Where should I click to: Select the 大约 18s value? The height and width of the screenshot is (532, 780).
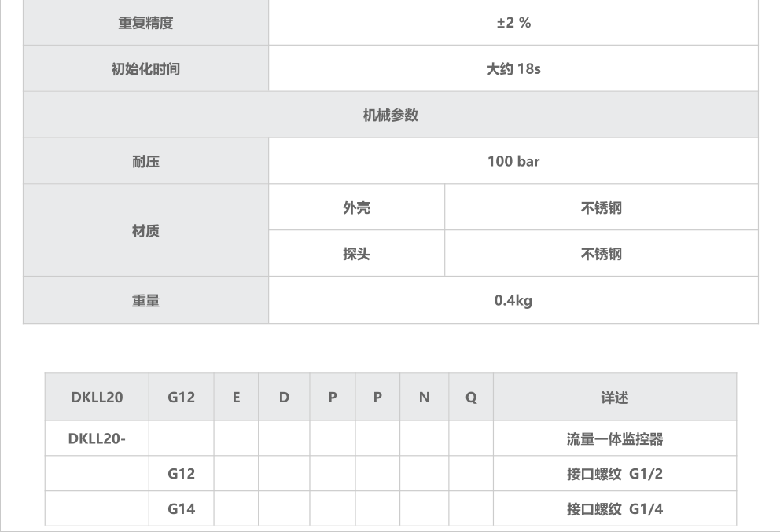coord(513,69)
